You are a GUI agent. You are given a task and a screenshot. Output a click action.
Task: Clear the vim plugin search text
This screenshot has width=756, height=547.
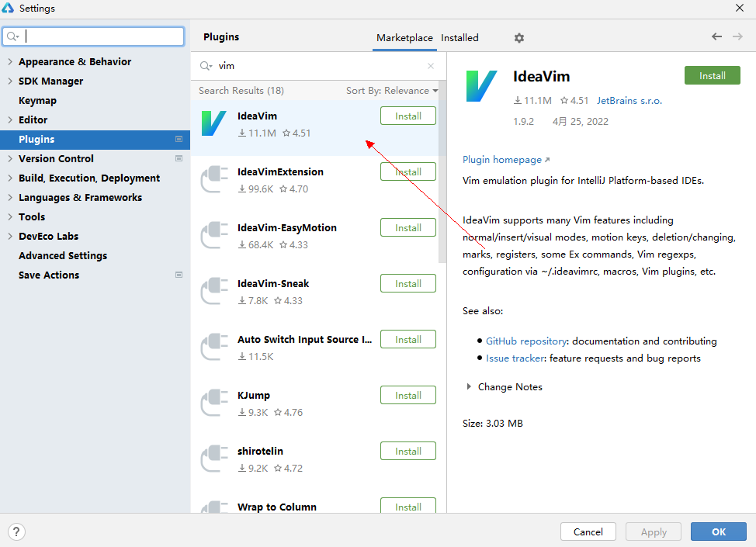click(431, 66)
